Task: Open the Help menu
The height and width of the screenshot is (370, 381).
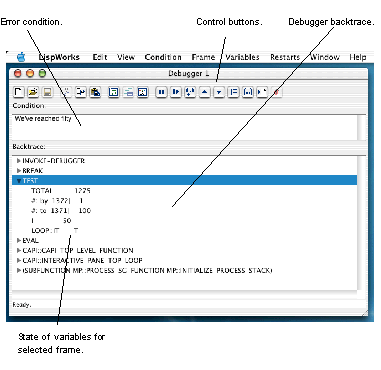Action: click(358, 57)
